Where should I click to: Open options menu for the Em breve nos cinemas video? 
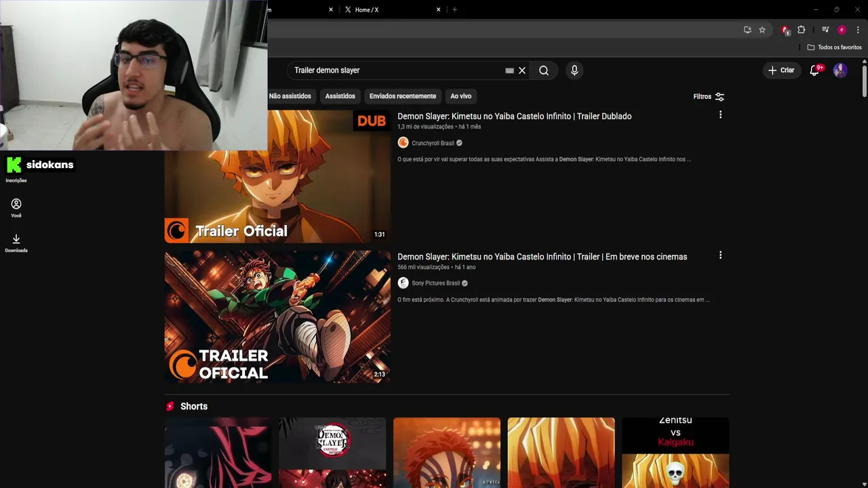(720, 256)
